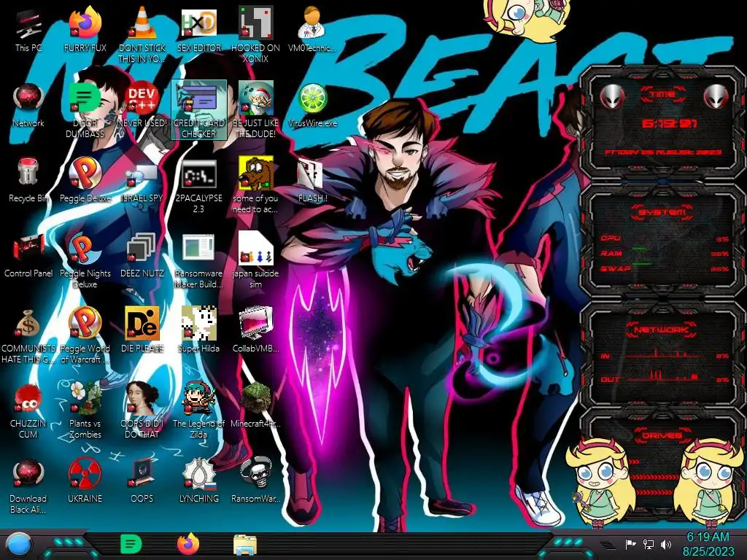
Task: Open the VirusWire.exe lime icon
Action: coord(312,106)
